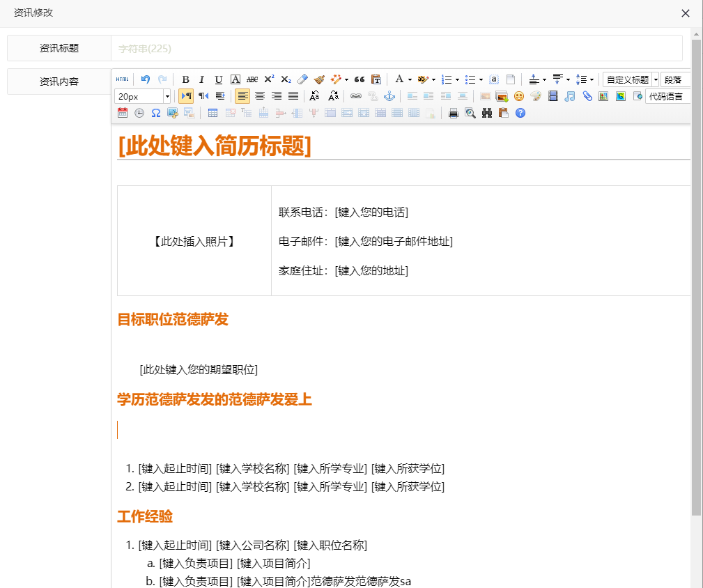This screenshot has width=703, height=588.
Task: Apply first-line indent
Action: (x=220, y=96)
